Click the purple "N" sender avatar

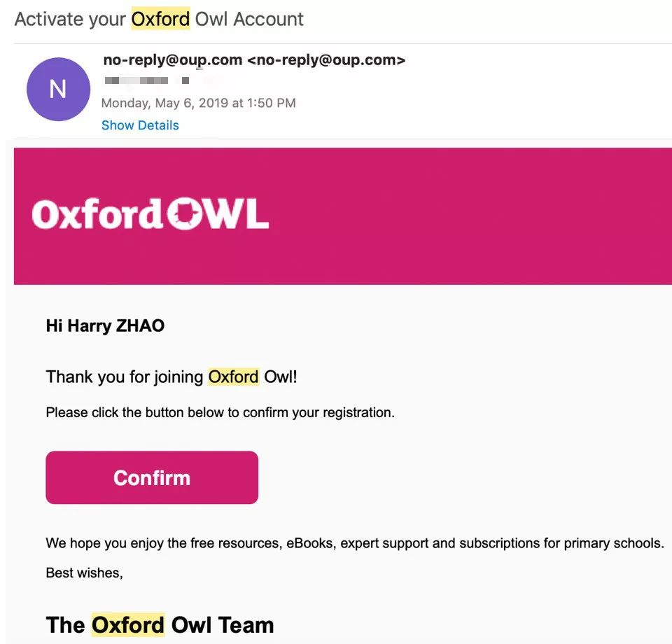[58, 90]
